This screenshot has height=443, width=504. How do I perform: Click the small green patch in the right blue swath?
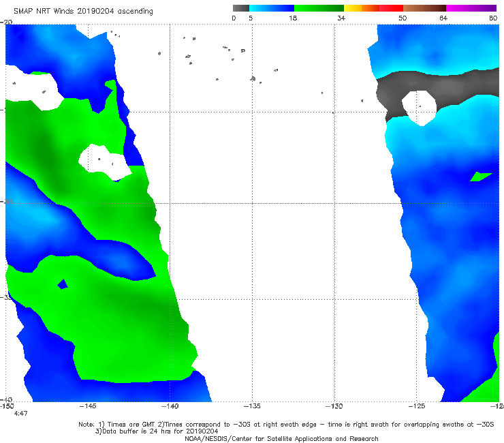481,177
